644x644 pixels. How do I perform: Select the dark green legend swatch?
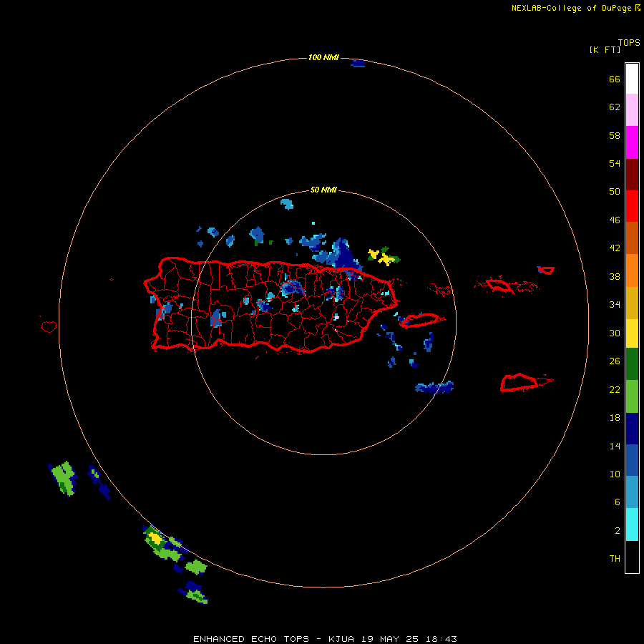[x=632, y=364]
